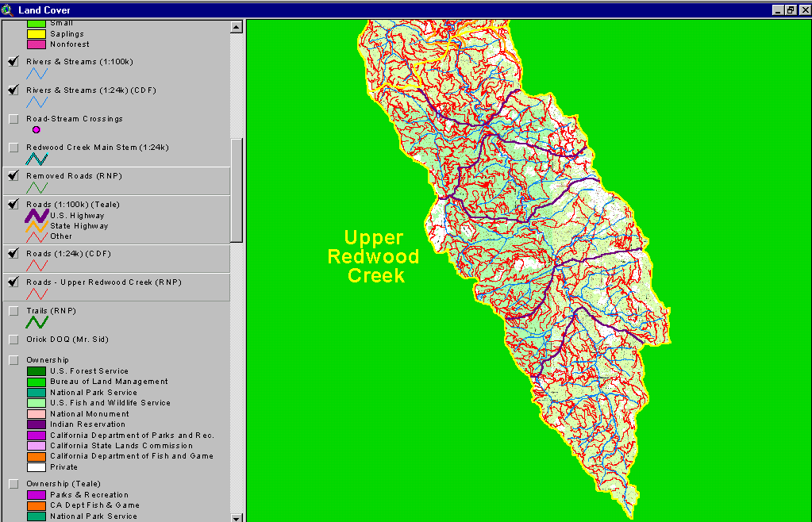Screen dimensions: 812x522
Task: Click the yellow Saplings color swatch
Action: 37,34
